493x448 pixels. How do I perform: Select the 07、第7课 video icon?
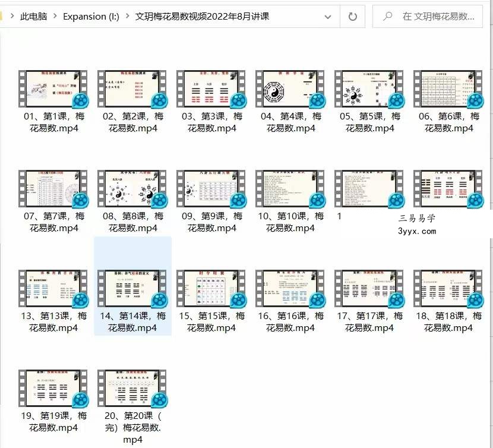53,188
